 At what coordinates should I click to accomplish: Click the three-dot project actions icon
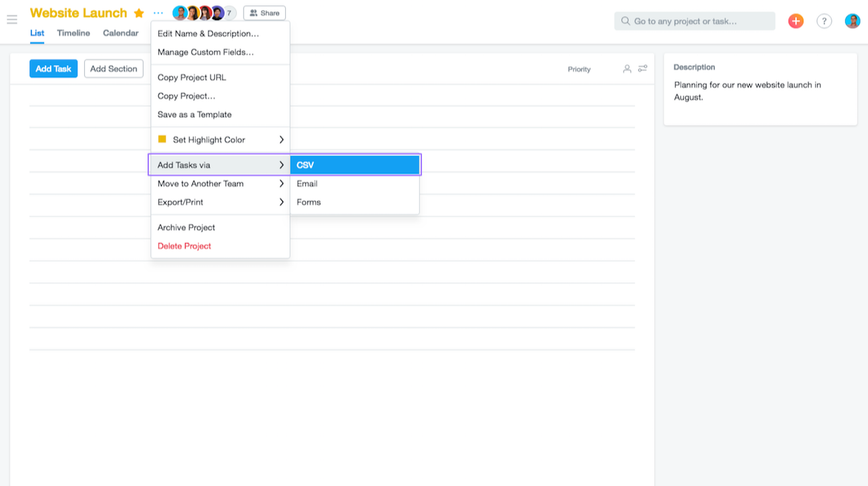158,13
